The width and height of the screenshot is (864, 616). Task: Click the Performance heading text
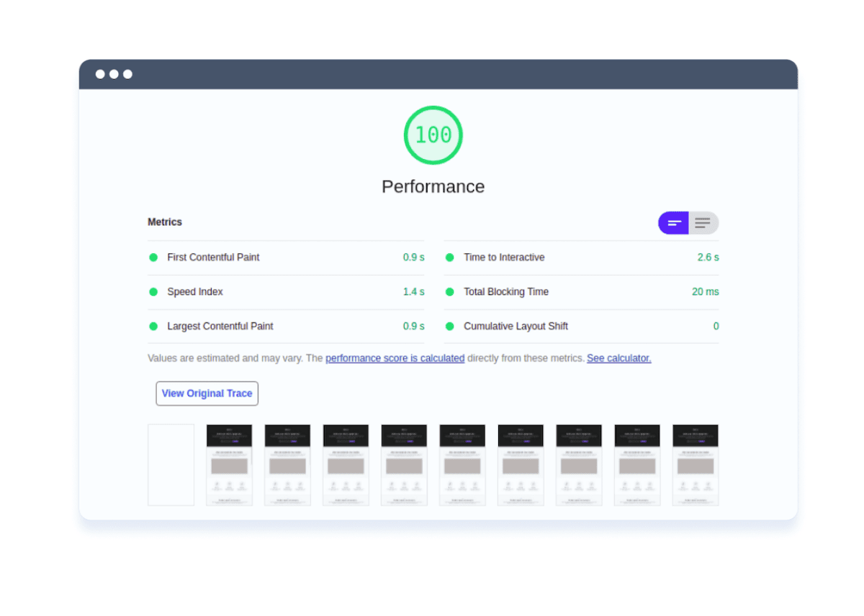(433, 186)
